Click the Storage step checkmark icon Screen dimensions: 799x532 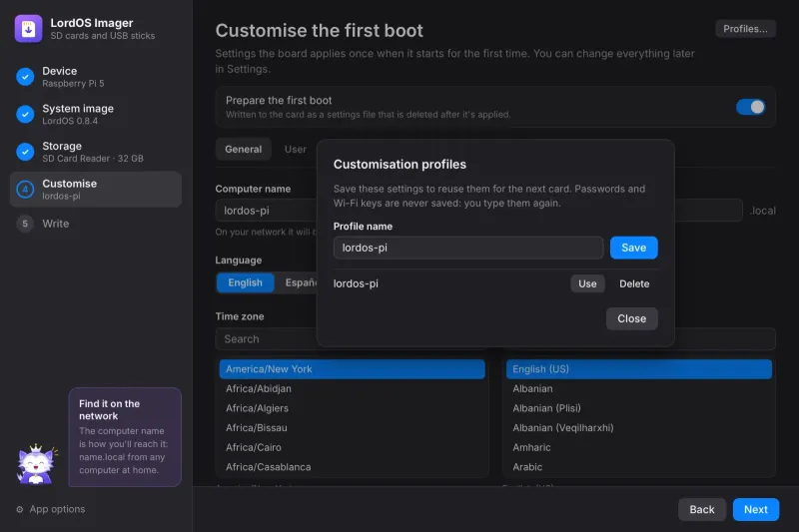(25, 152)
